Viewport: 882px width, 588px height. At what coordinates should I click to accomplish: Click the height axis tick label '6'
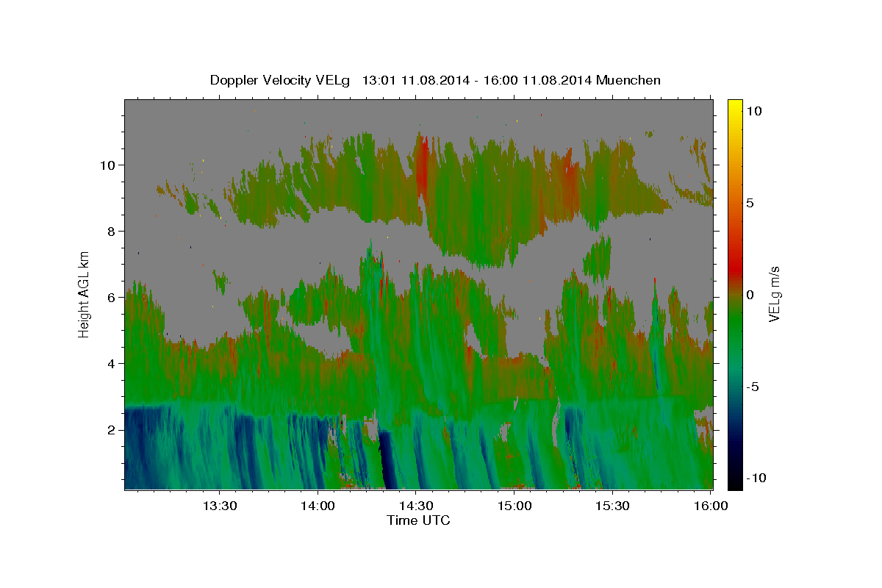pos(112,298)
